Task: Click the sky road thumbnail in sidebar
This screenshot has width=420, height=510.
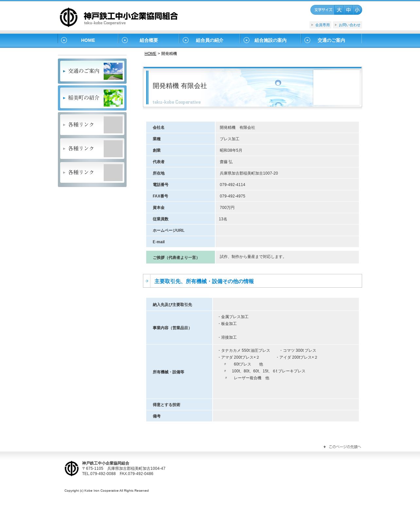Action: (x=113, y=71)
